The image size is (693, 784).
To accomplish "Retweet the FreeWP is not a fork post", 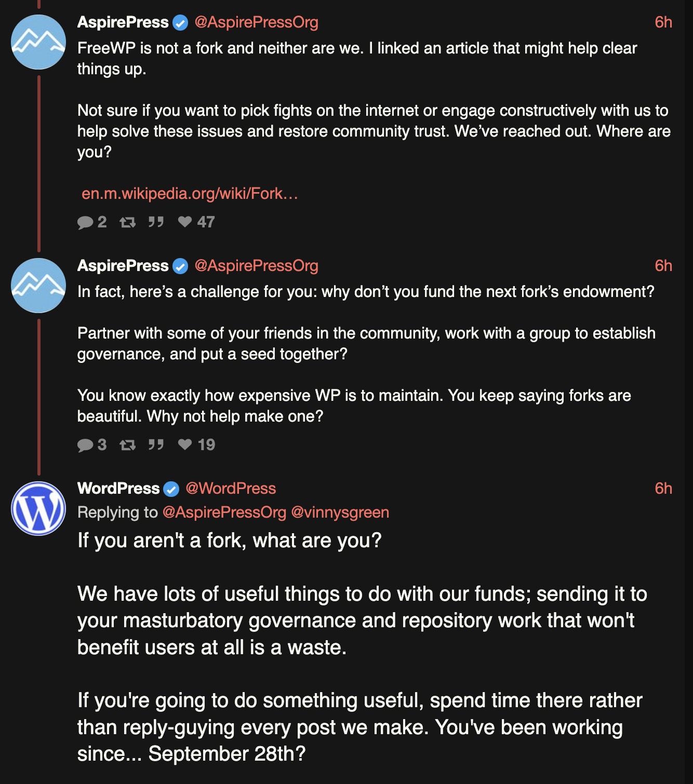I will coord(127,222).
